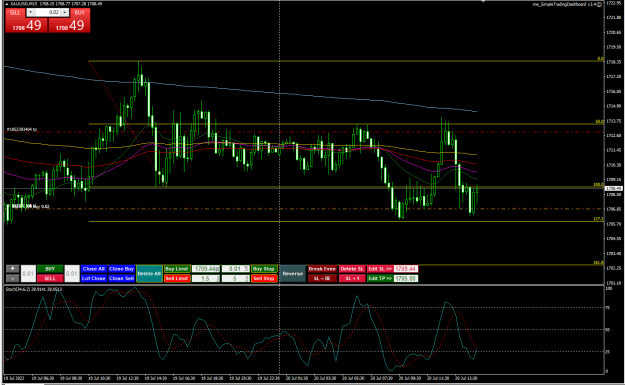
Task: Click the Edit SL >> button
Action: click(x=380, y=269)
